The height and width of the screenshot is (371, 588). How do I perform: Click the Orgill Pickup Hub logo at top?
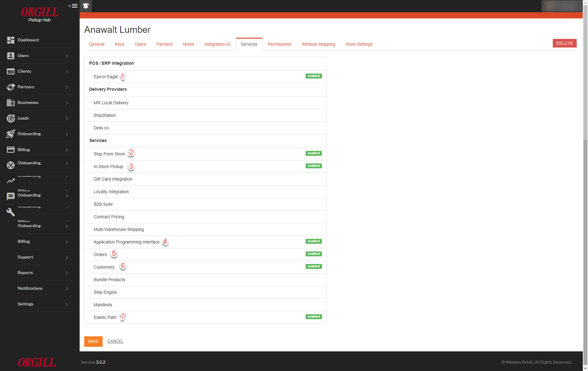coord(40,15)
